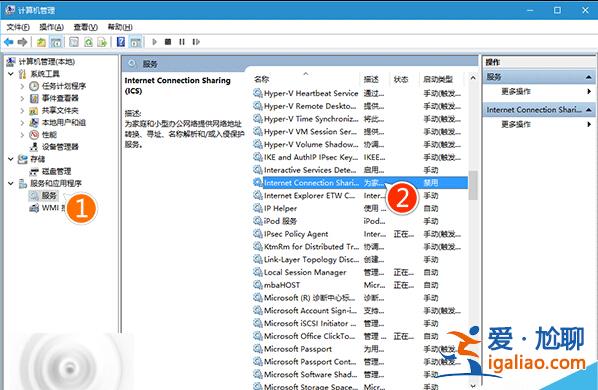Collapse the 服务和应用程序 node
Viewport: 598px width, 390px height.
click(x=11, y=183)
